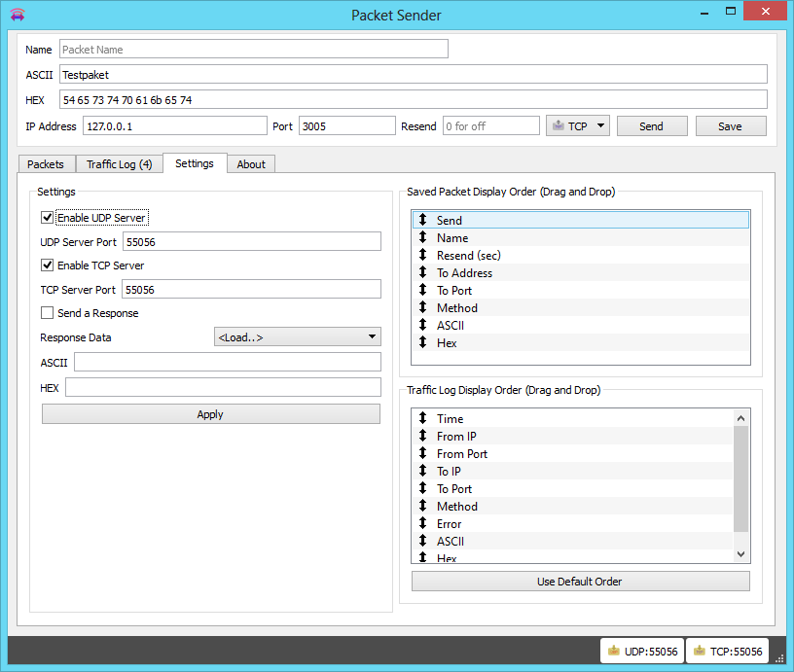794x672 pixels.
Task: Open the Response Data <Load..> dropdown
Action: coord(298,337)
